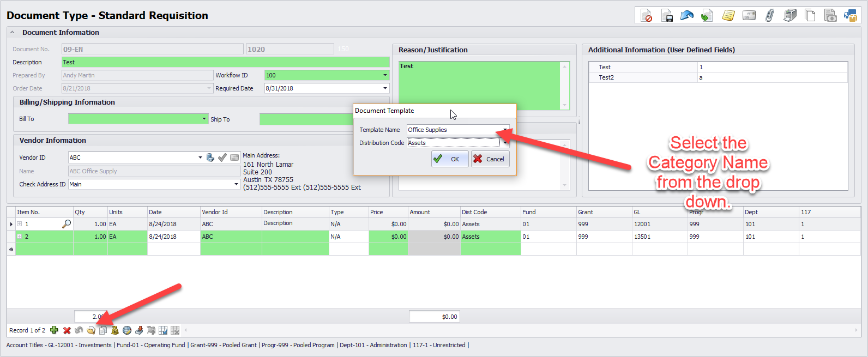
Task: Click the cancel document icon with red circle
Action: 646,16
